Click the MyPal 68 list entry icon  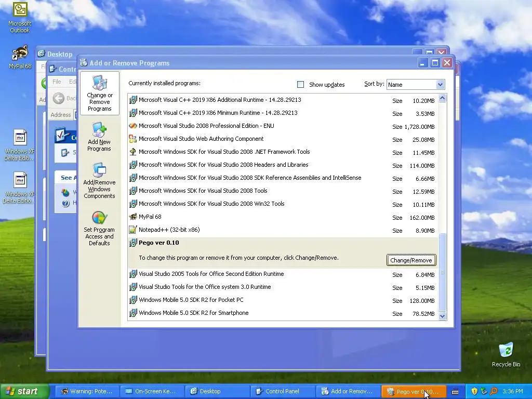(133, 217)
